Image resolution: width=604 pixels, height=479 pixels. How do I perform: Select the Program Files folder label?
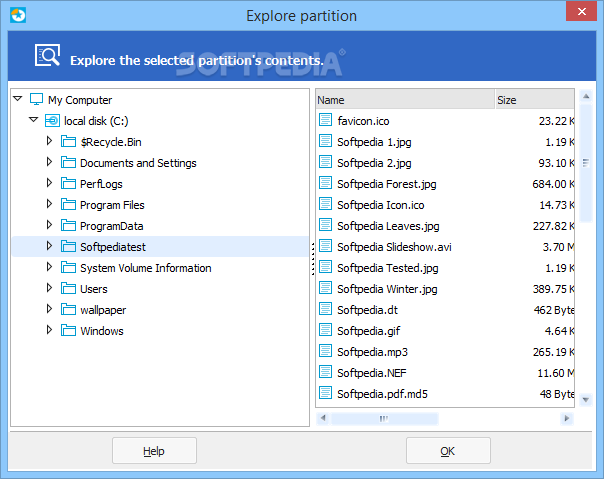(x=112, y=205)
